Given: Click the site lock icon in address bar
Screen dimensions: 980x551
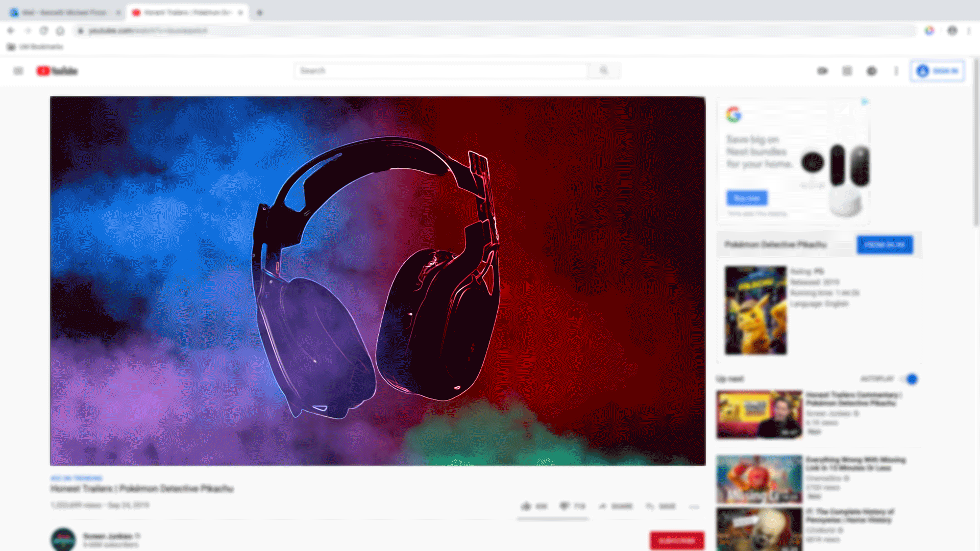Looking at the screenshot, I should tap(80, 31).
